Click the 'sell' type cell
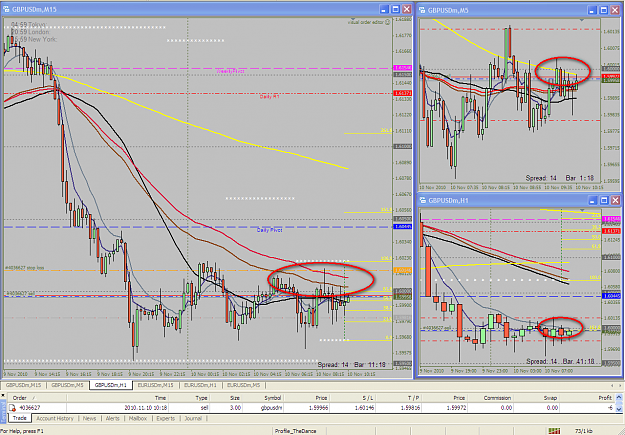625x435 pixels. point(202,408)
